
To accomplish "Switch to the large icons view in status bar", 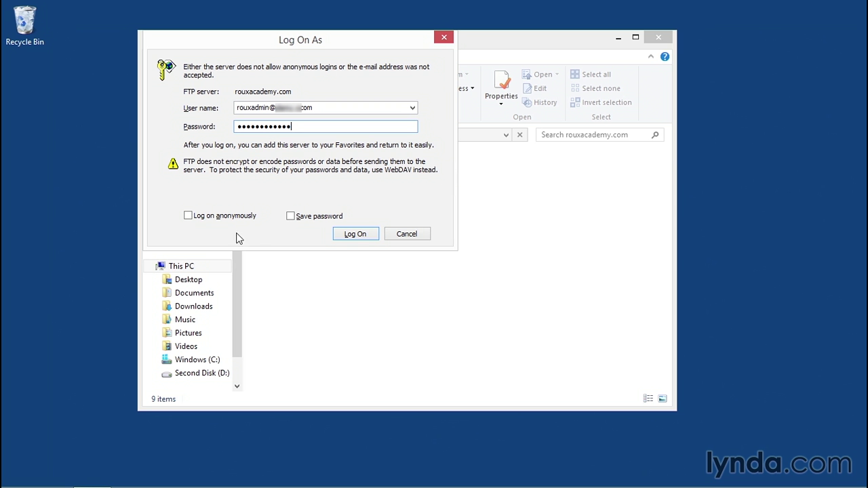I will point(663,399).
